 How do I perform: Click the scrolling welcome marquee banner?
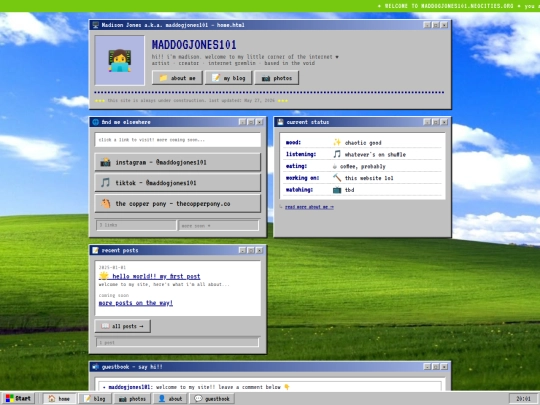270,6
